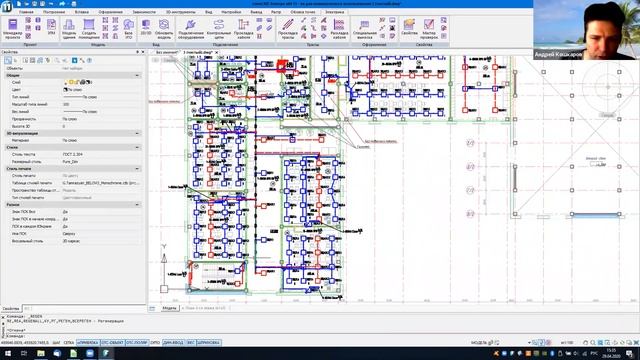The image size is (640, 360).
Task: Toggle ДИН-ВВОД dynamic input
Action: point(173,343)
